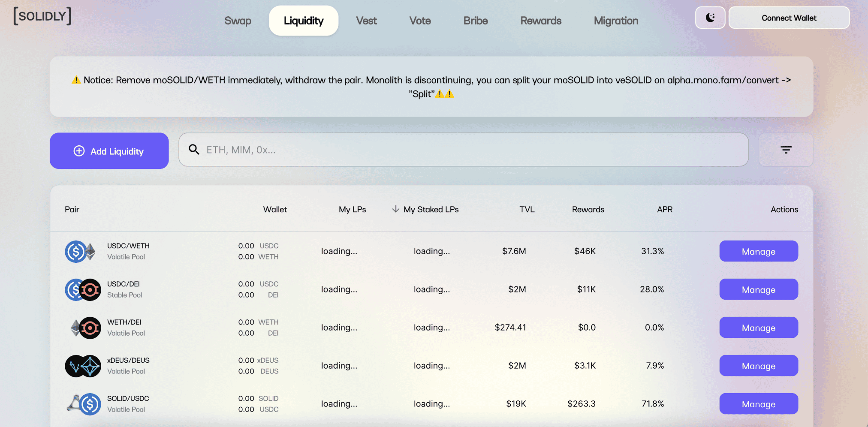Toggle dark mode with the moon icon
The height and width of the screenshot is (427, 868).
[710, 18]
